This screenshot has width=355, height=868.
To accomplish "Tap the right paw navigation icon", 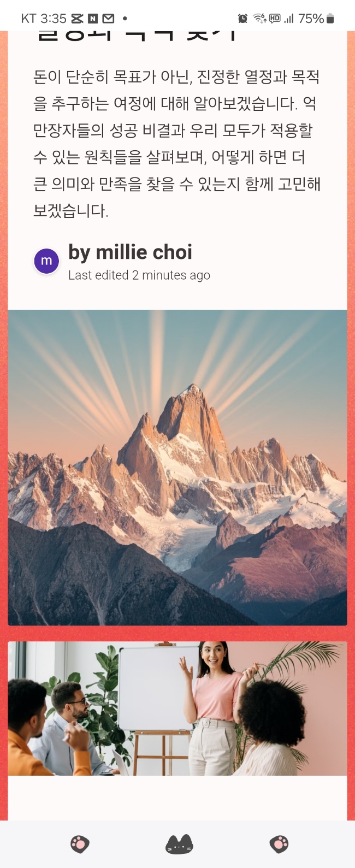I will [x=279, y=844].
